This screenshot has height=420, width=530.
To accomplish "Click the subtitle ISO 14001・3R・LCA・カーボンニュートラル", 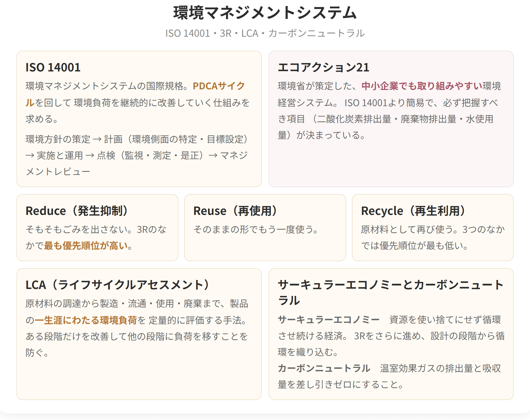I will click(x=265, y=33).
